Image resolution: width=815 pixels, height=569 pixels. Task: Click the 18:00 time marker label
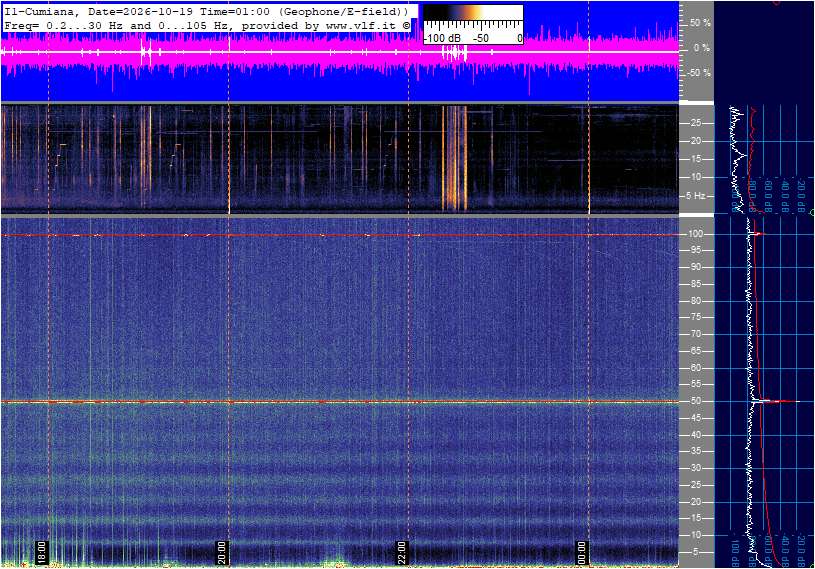pyautogui.click(x=42, y=552)
